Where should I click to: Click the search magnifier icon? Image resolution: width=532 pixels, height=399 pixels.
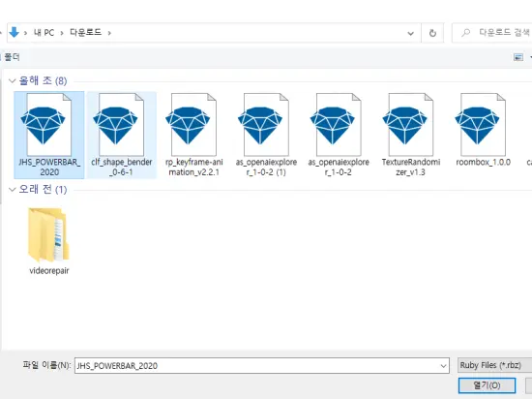coord(466,33)
